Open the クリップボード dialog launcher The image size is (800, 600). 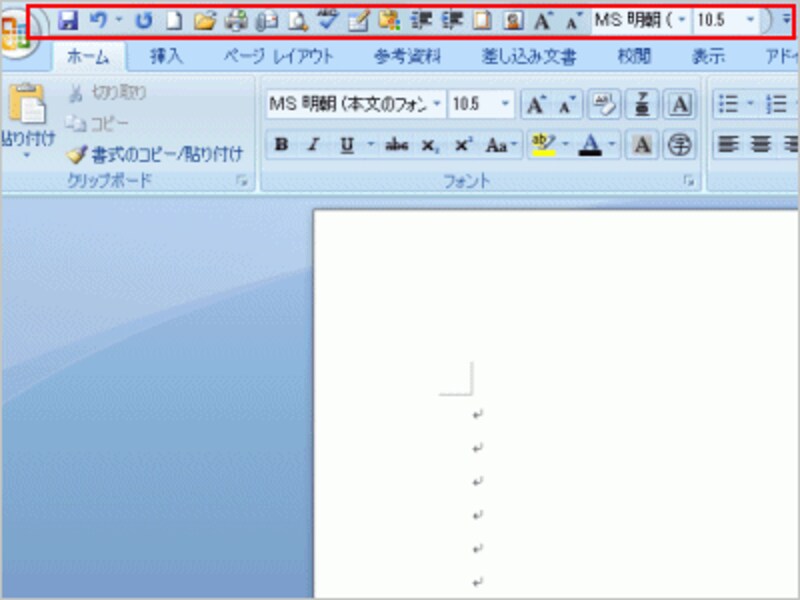click(242, 181)
